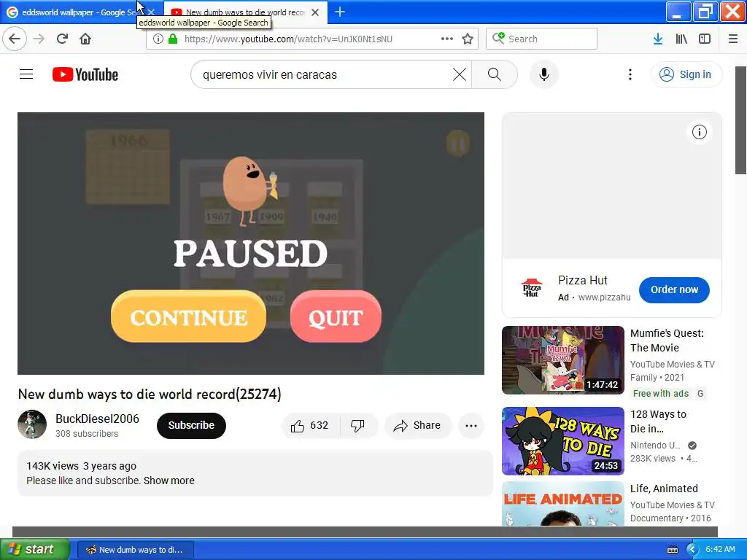Open 128 Ways to Die thumbnail
This screenshot has width=747, height=560.
click(562, 441)
